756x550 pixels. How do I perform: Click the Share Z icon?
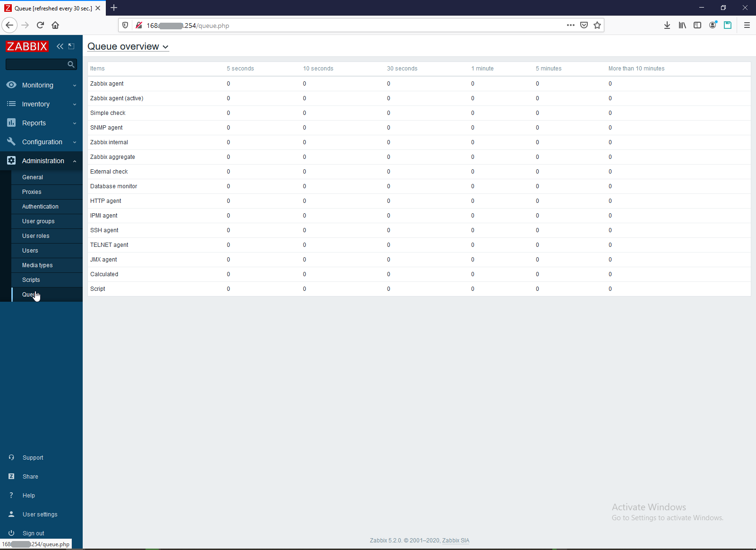11,476
